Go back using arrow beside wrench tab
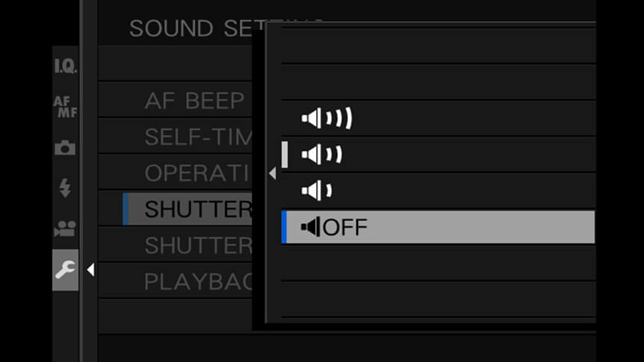Image resolution: width=644 pixels, height=362 pixels. coord(90,269)
